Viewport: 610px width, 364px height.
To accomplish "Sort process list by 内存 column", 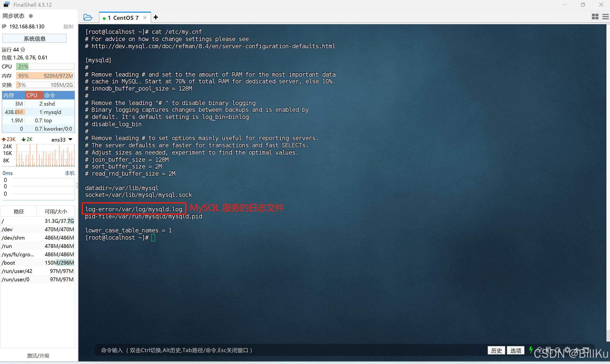I will [13, 95].
